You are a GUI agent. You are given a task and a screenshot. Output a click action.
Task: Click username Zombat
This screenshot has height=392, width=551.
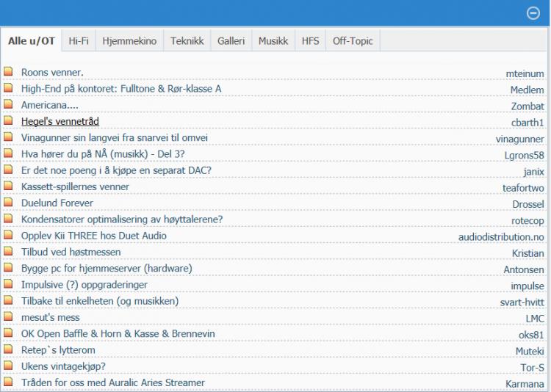click(527, 106)
